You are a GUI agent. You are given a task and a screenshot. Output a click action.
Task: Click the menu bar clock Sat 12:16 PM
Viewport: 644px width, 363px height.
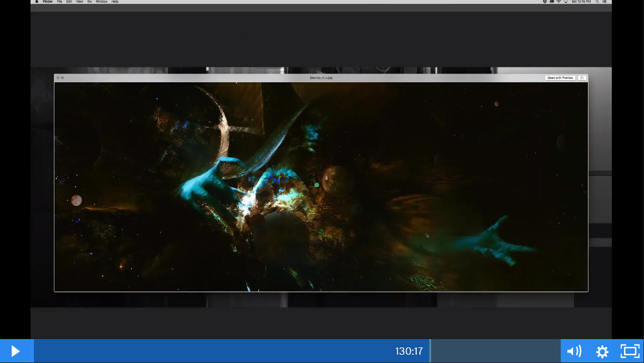click(x=581, y=2)
